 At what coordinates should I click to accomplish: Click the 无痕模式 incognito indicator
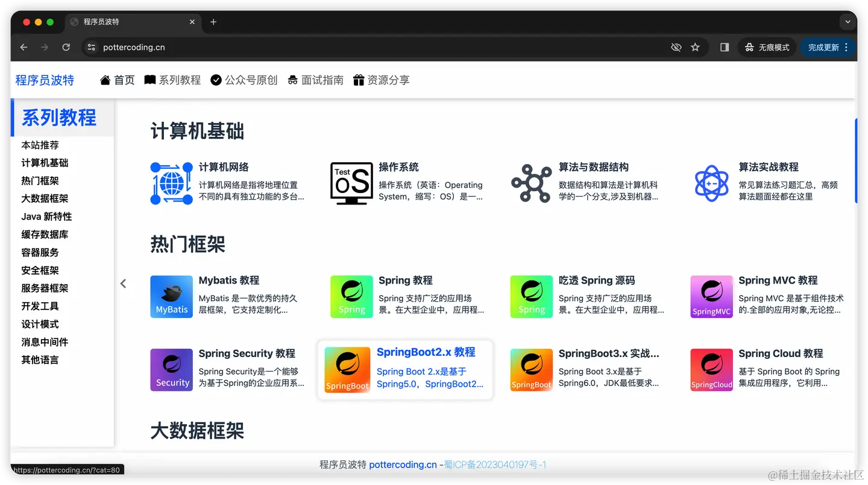click(x=767, y=47)
